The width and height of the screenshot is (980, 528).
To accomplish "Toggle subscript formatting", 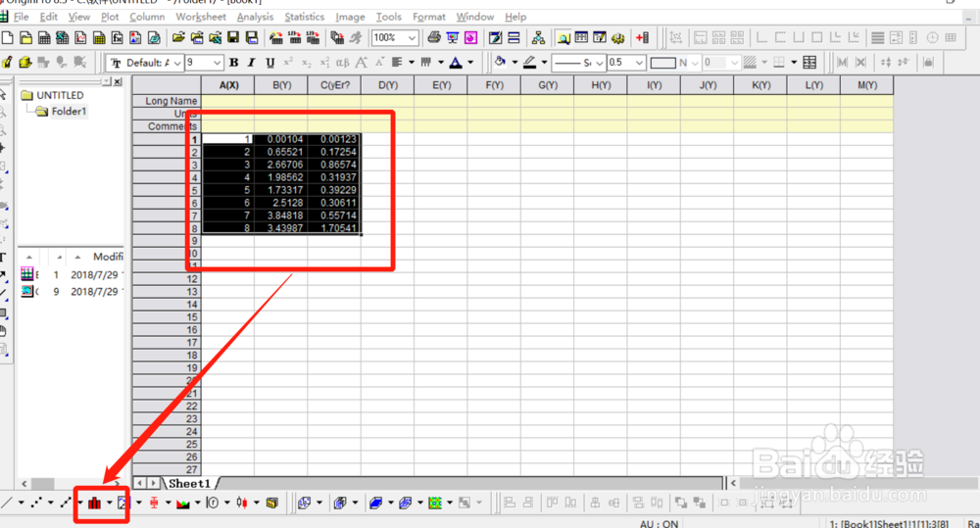I will pyautogui.click(x=306, y=63).
